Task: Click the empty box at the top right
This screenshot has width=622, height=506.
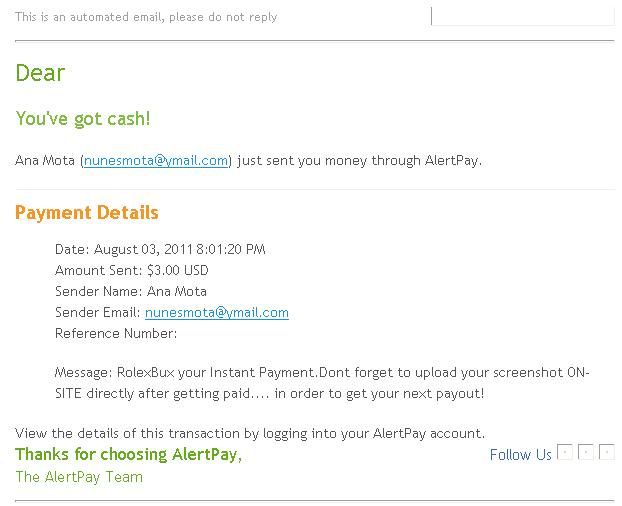Action: [x=523, y=16]
